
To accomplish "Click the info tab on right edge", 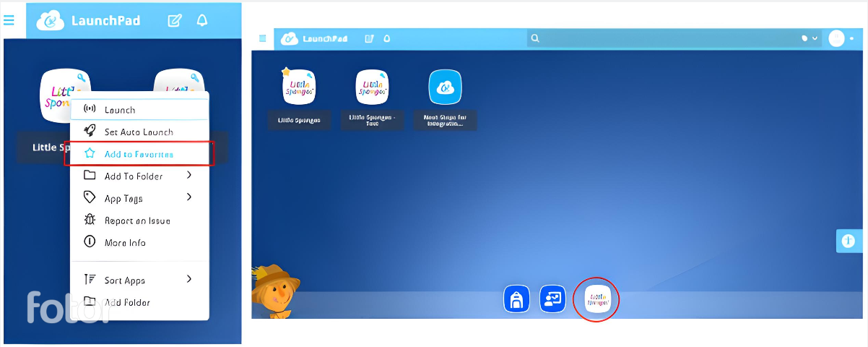I will tap(849, 241).
